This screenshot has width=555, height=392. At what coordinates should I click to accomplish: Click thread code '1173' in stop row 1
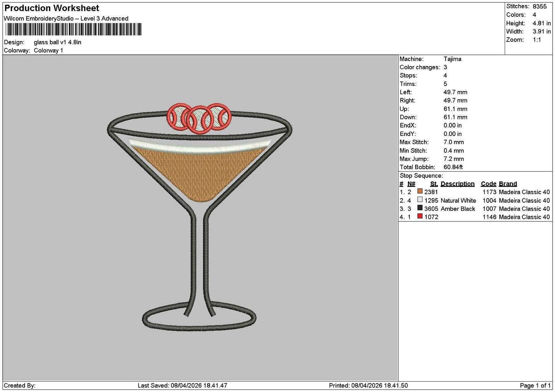click(490, 192)
